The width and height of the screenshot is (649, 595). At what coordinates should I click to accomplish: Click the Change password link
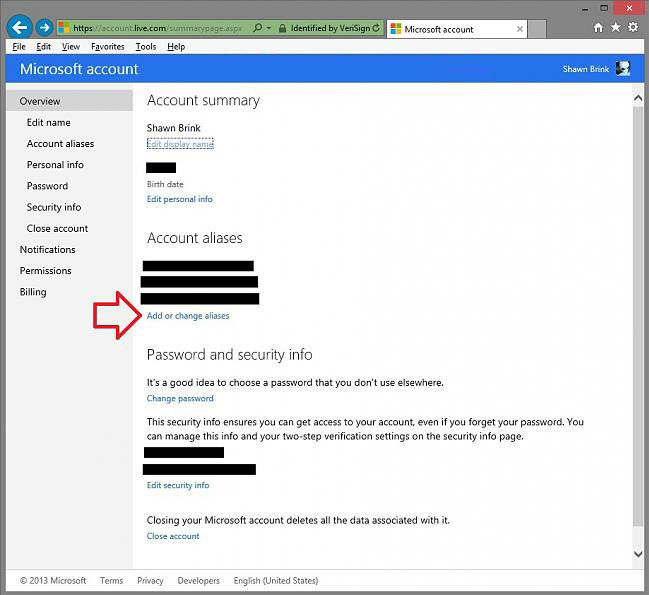(x=180, y=398)
